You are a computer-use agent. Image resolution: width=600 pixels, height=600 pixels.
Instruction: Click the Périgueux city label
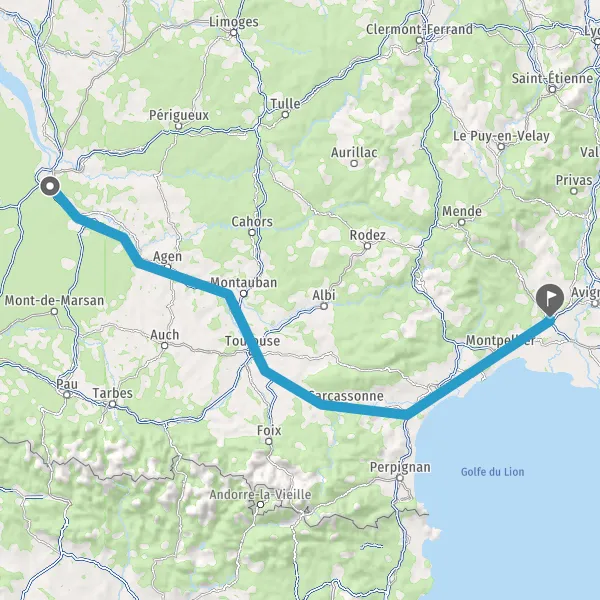[x=179, y=115]
